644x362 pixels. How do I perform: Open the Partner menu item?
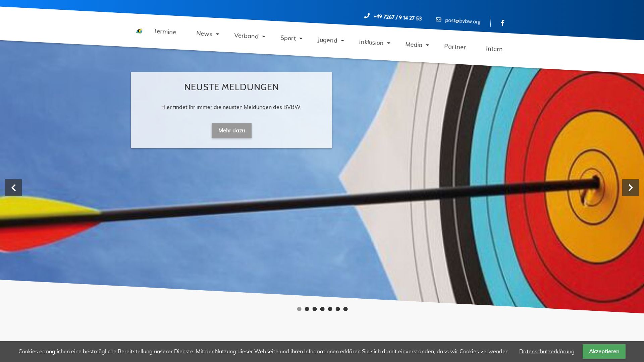point(455,47)
